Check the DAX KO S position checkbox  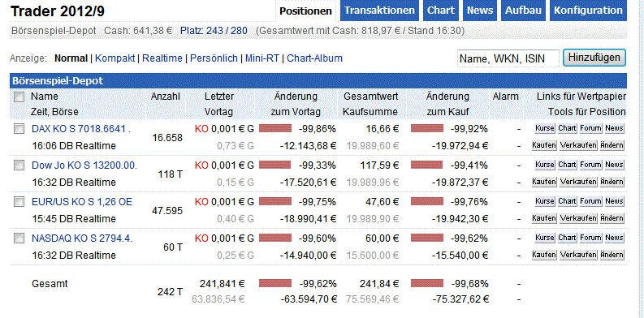(19, 129)
